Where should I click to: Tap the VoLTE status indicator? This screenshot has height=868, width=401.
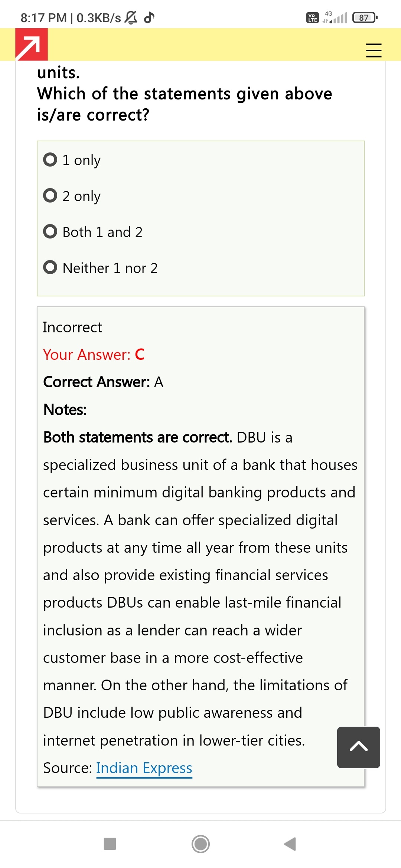(x=312, y=17)
